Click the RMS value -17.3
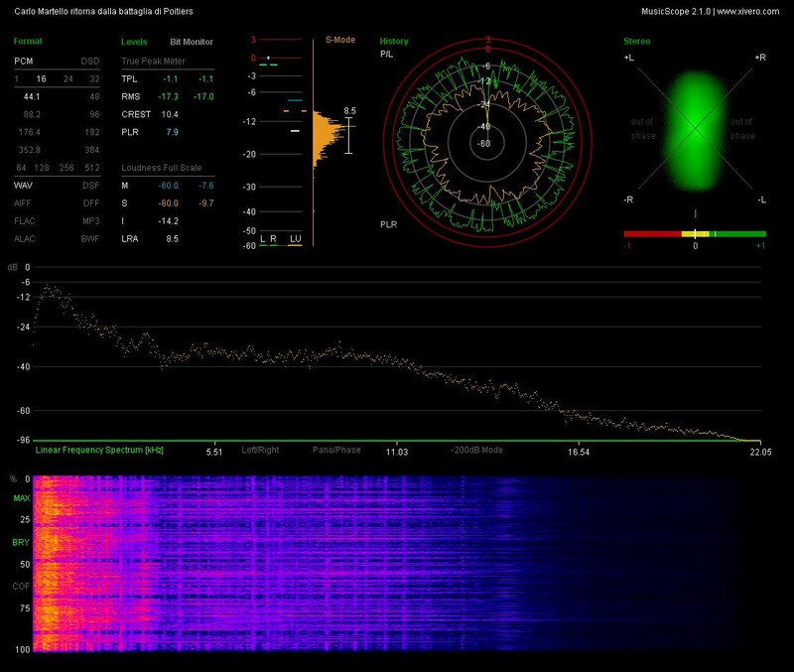This screenshot has width=794, height=672. (169, 96)
